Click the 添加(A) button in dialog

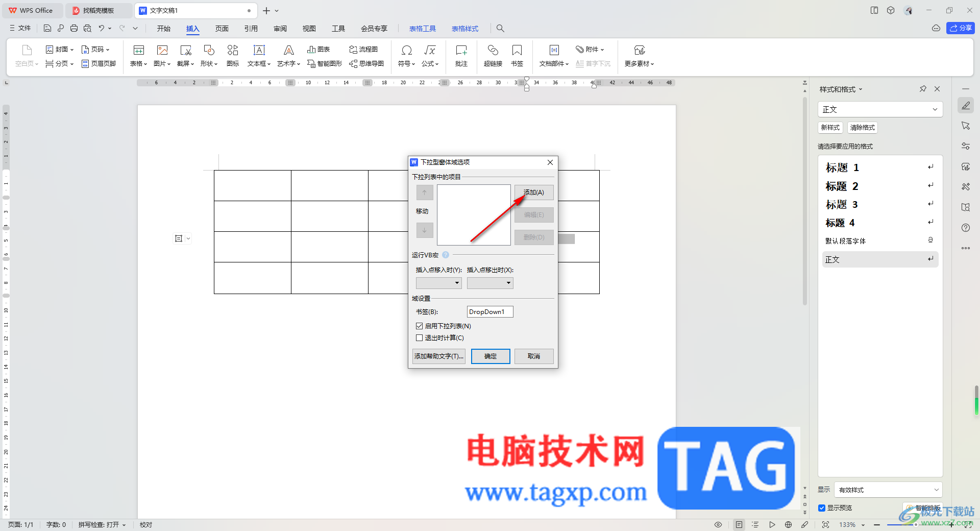[x=534, y=192]
